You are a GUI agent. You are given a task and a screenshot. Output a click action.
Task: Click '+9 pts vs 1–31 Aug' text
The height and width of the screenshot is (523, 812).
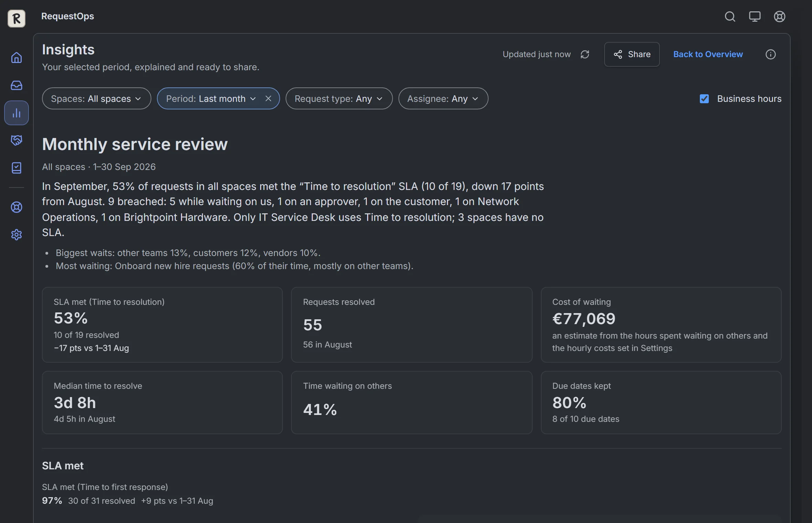click(x=177, y=501)
